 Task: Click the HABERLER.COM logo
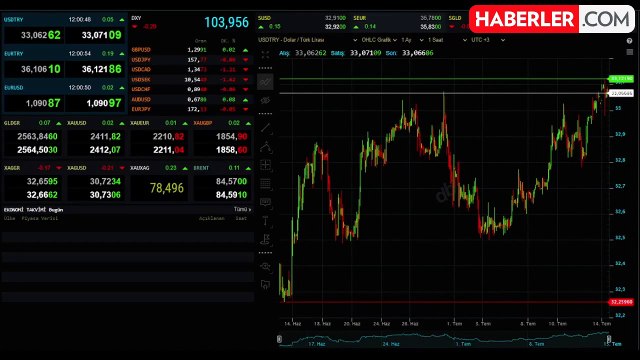pyautogui.click(x=552, y=19)
